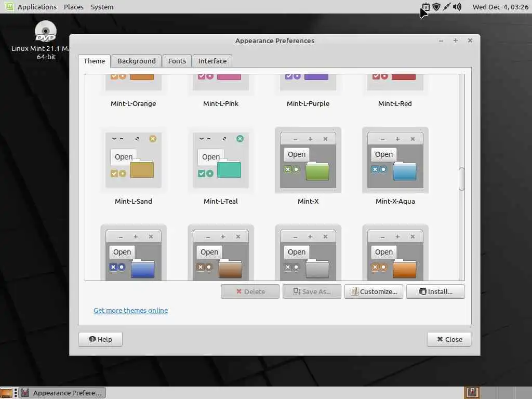Open the Applications menu

coord(37,7)
